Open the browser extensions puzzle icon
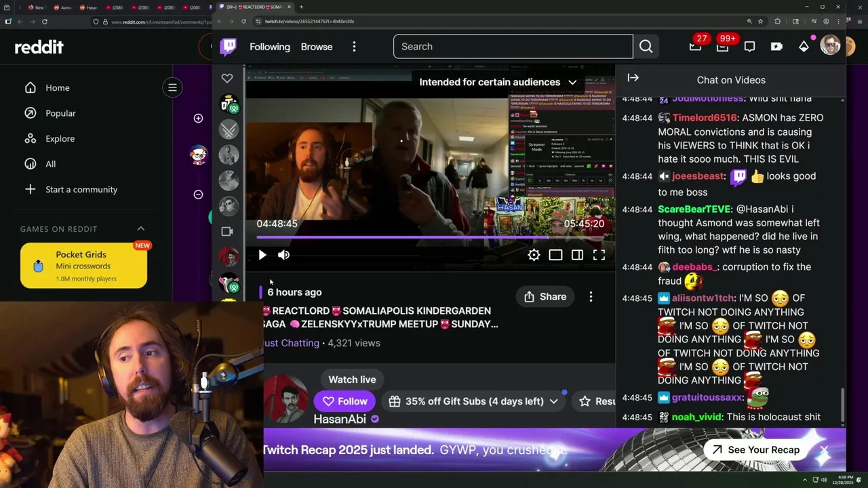The height and width of the screenshot is (488, 868). [x=778, y=22]
